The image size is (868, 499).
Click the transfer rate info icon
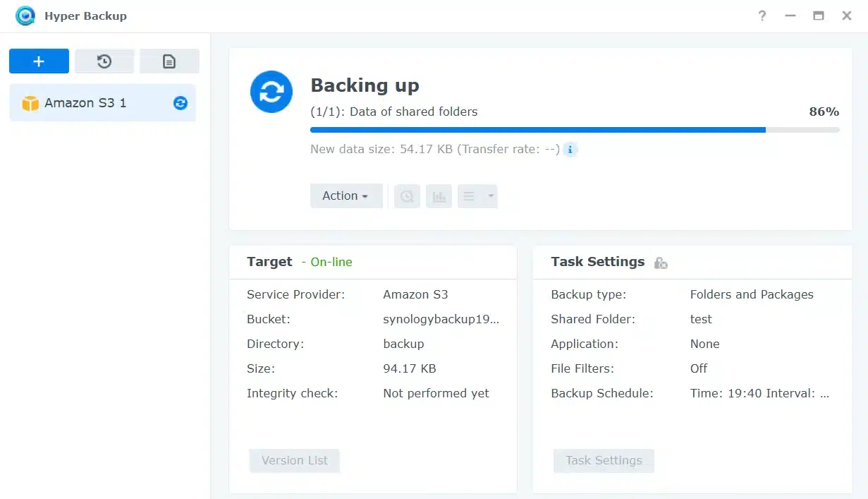click(x=570, y=149)
